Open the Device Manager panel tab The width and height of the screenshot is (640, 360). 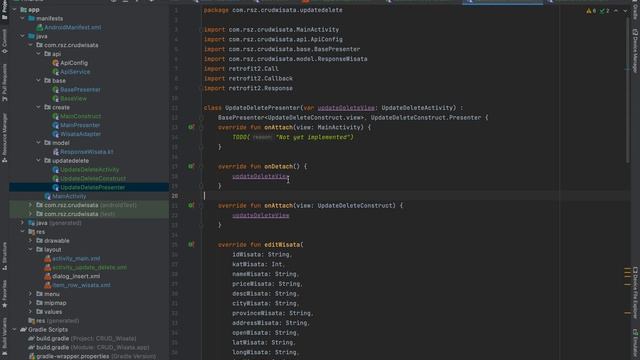coord(635,51)
